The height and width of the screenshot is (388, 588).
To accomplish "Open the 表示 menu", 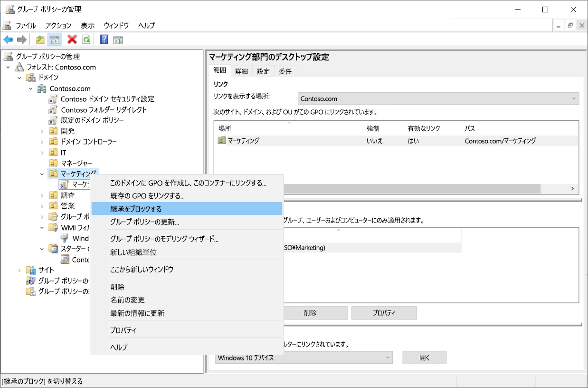I will [87, 25].
